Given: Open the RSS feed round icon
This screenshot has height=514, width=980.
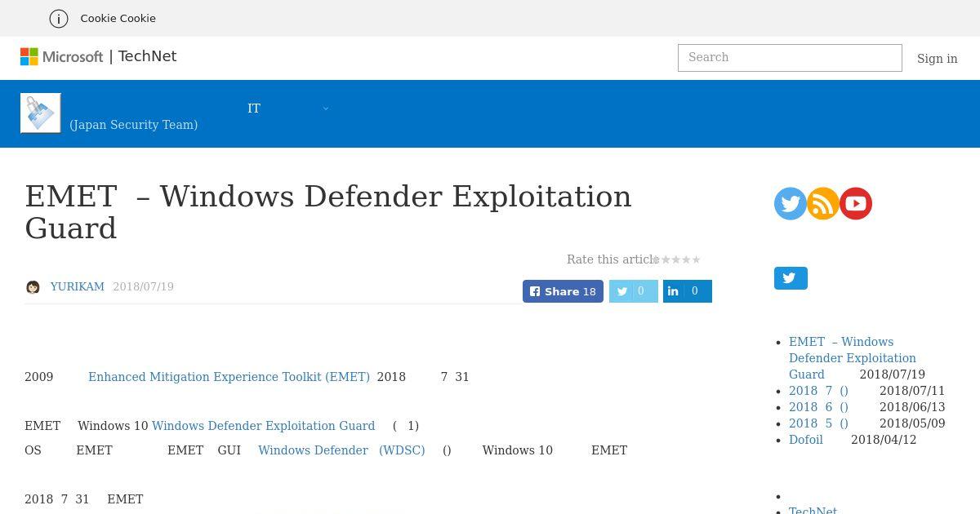Looking at the screenshot, I should click(823, 203).
